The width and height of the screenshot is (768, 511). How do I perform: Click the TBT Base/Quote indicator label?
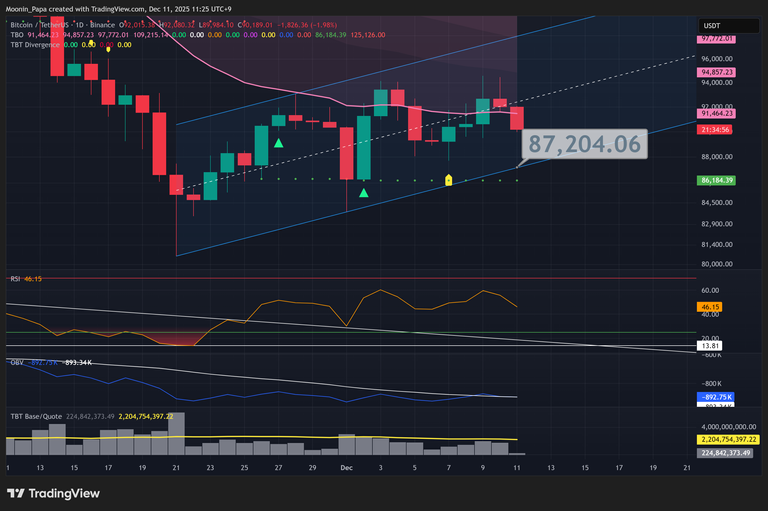pyautogui.click(x=39, y=416)
